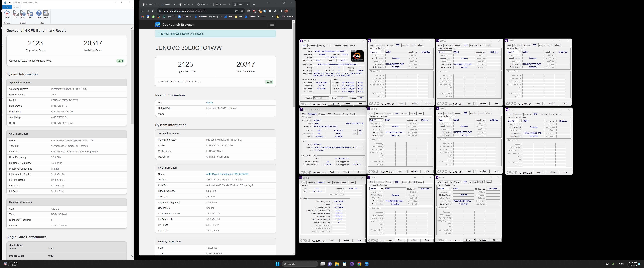The height and width of the screenshot is (268, 644).
Task: Toggle Chrome side panel
Action: (281, 11)
